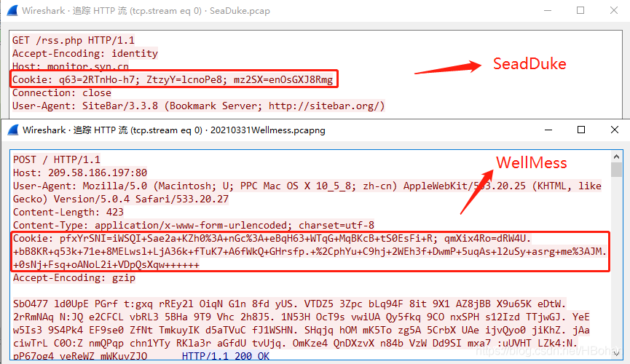Minimize the Wellmess.pcapng stream window
Image resolution: width=630 pixels, height=364 pixels.
548,130
